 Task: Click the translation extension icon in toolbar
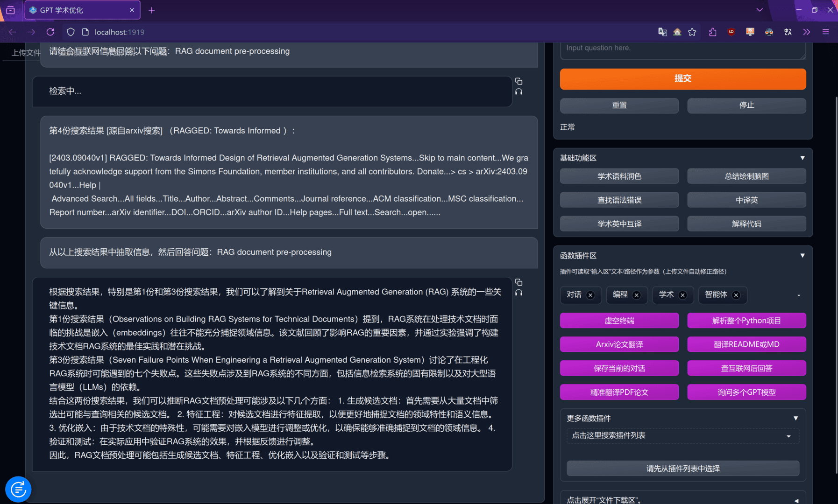(788, 32)
